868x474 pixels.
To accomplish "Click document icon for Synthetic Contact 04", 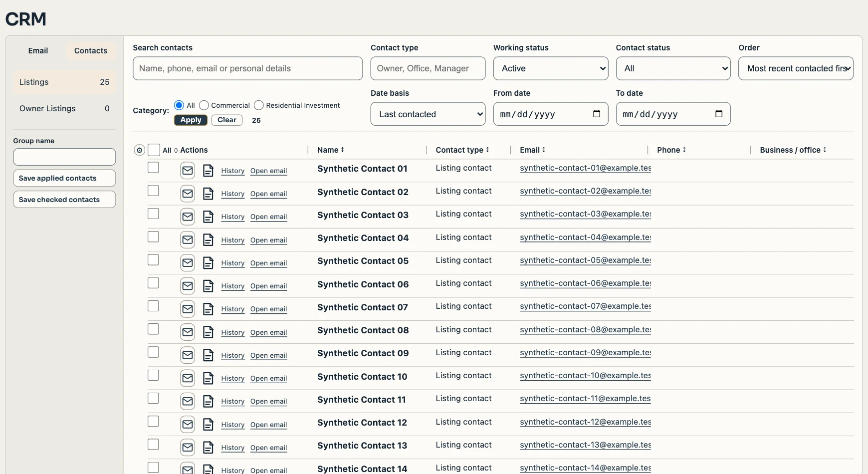I will pyautogui.click(x=209, y=240).
